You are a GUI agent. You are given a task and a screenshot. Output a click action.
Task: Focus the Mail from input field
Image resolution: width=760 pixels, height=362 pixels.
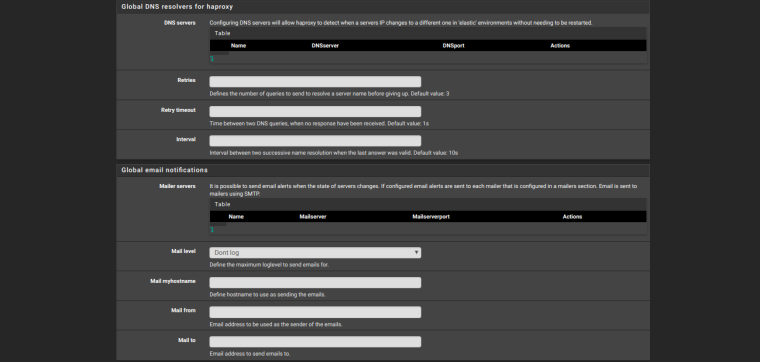(315, 312)
